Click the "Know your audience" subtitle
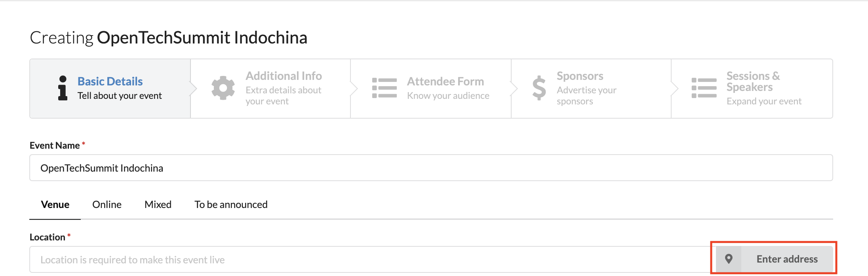The image size is (868, 276). click(x=448, y=96)
